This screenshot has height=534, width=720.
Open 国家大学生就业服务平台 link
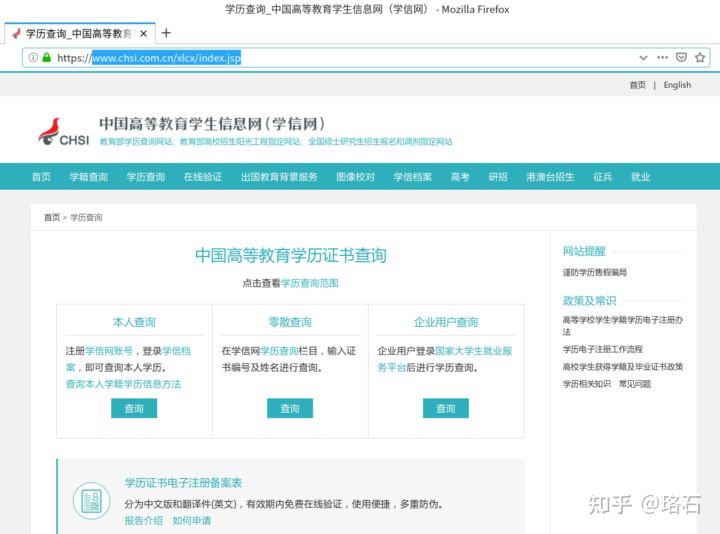[x=473, y=351]
